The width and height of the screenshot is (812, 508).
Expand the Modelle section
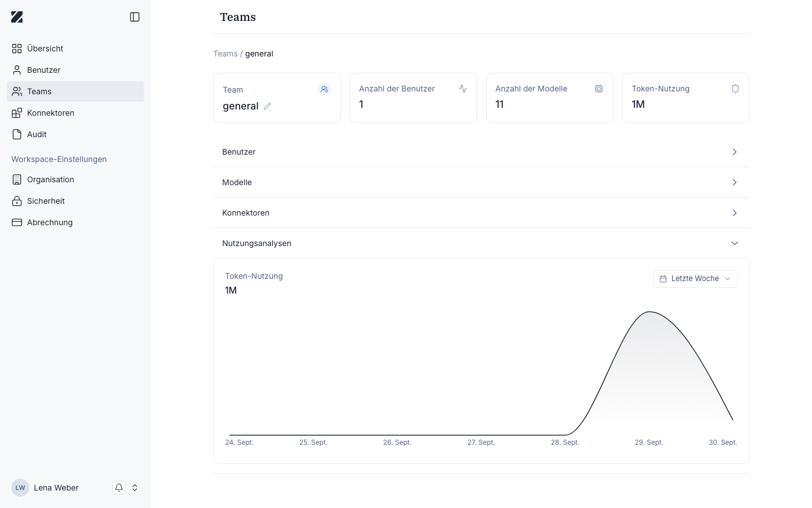pos(481,182)
